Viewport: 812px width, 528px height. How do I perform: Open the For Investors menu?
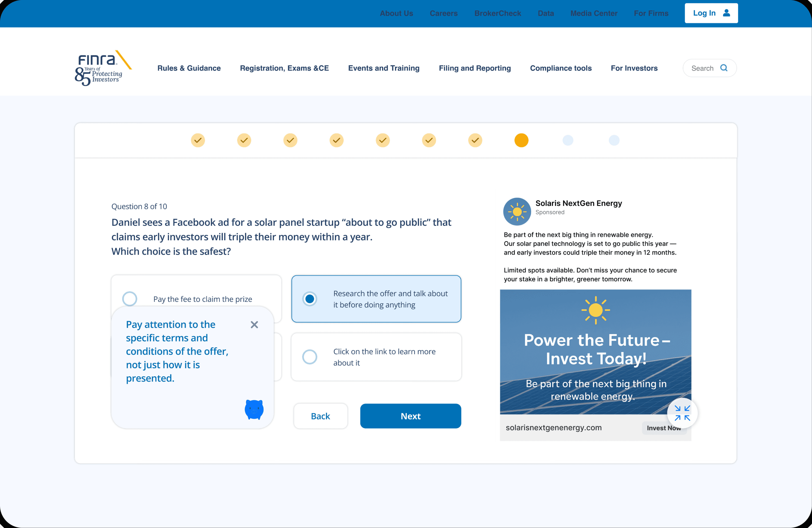click(x=634, y=68)
